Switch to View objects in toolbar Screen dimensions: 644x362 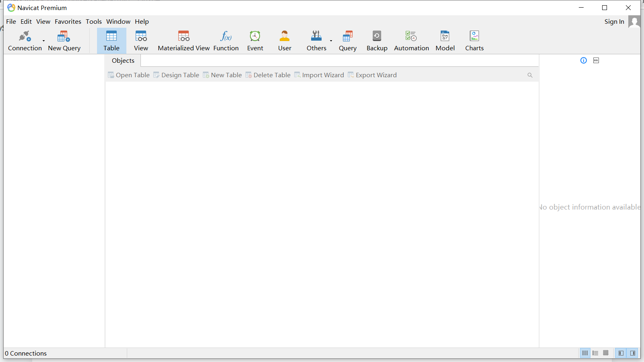click(141, 41)
